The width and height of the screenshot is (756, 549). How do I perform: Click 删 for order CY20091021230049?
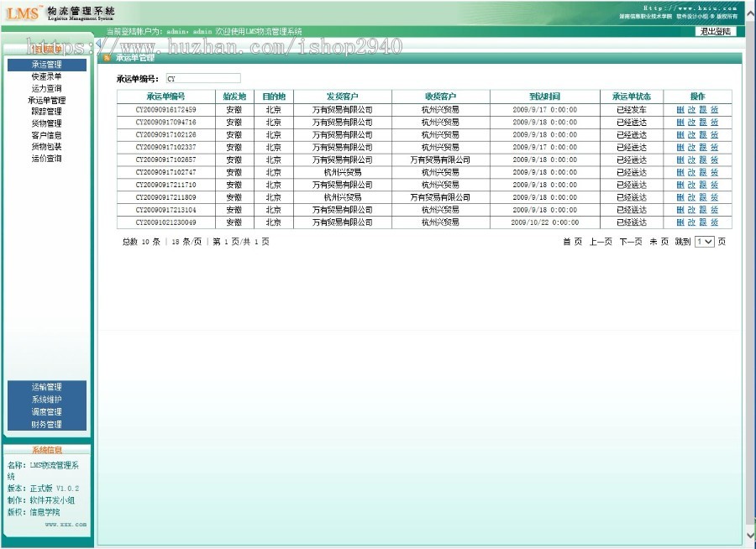point(680,222)
